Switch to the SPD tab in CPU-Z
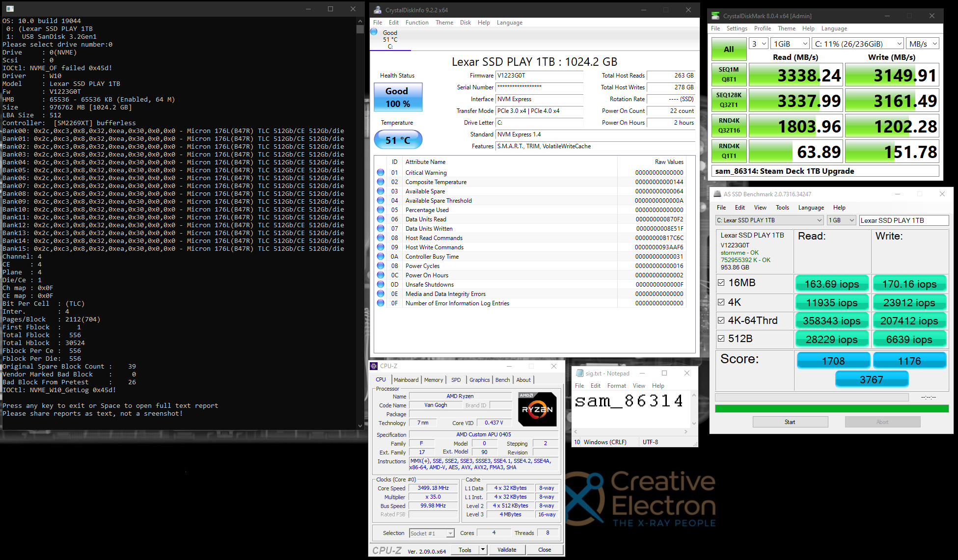 (456, 380)
